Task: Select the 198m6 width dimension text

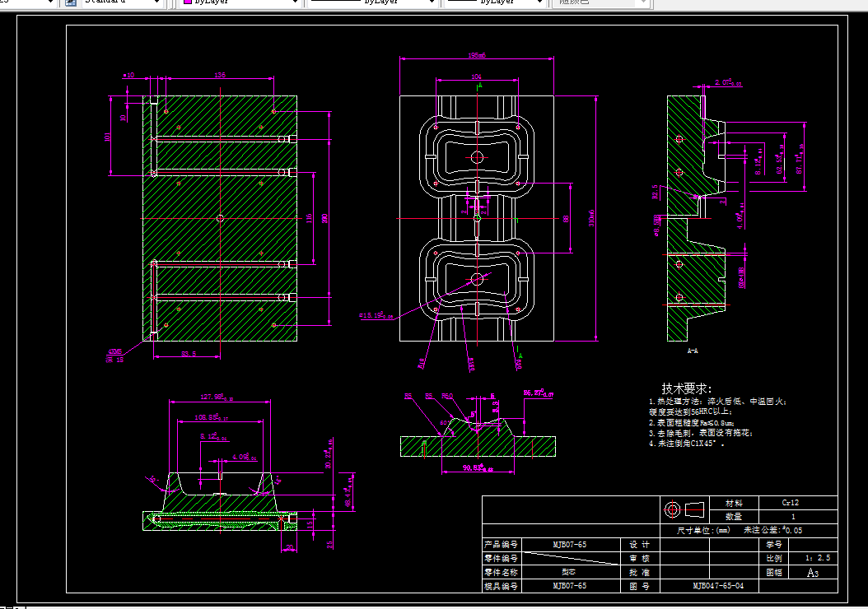Action: point(477,55)
